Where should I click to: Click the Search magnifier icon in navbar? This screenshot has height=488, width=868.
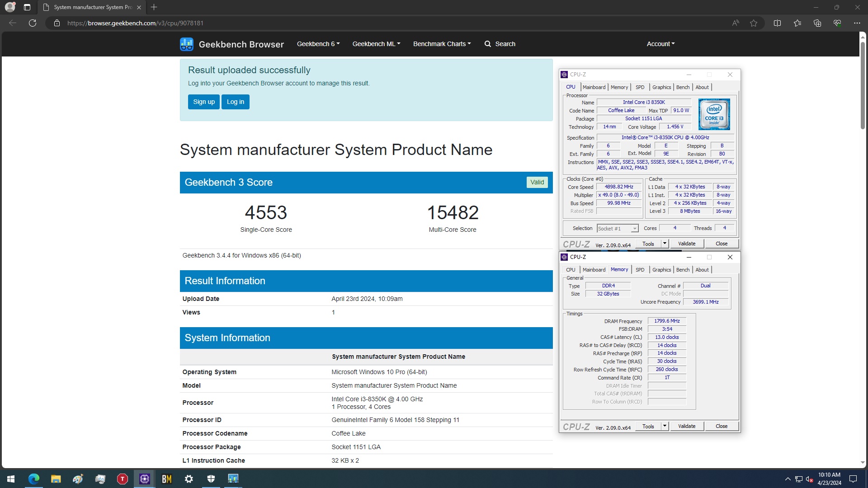pyautogui.click(x=488, y=44)
